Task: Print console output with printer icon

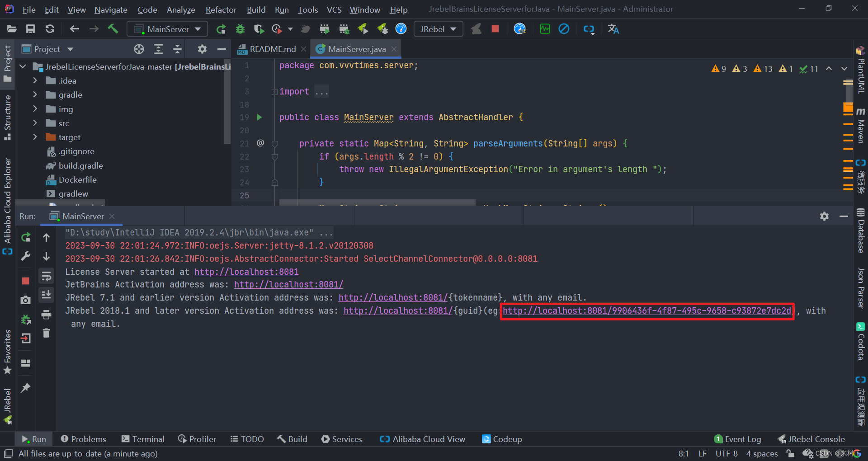Action: [46, 315]
